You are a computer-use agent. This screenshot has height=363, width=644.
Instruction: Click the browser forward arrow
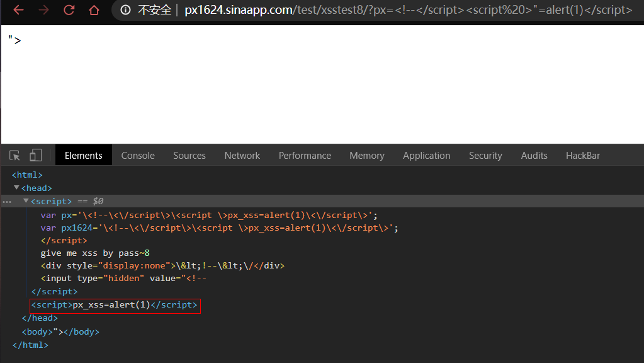coord(43,10)
